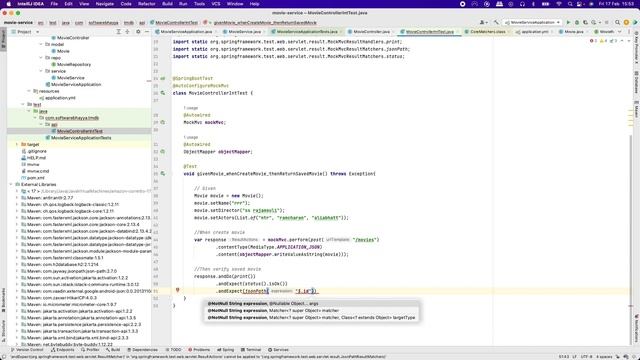This screenshot has width=640, height=360.
Task: Open the Notifications tool window on right strip
Action: pos(636,328)
